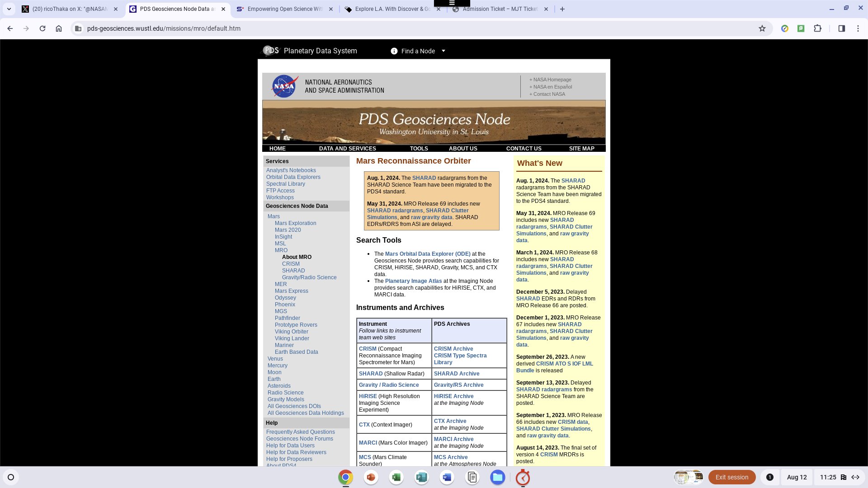Open the TOOLS menu item

419,148
